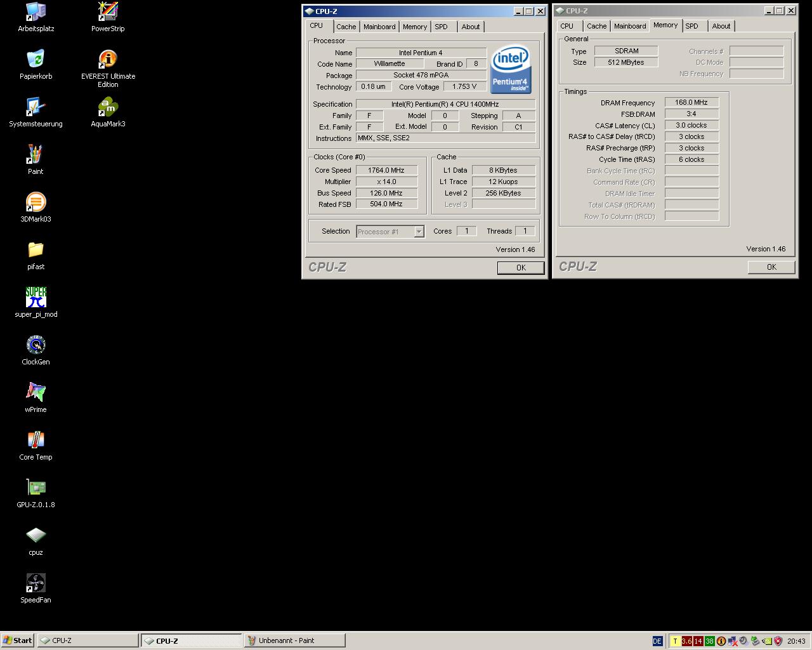Click the taskbar clock showing 20:43
Viewport: 812px width, 650px height.
796,641
